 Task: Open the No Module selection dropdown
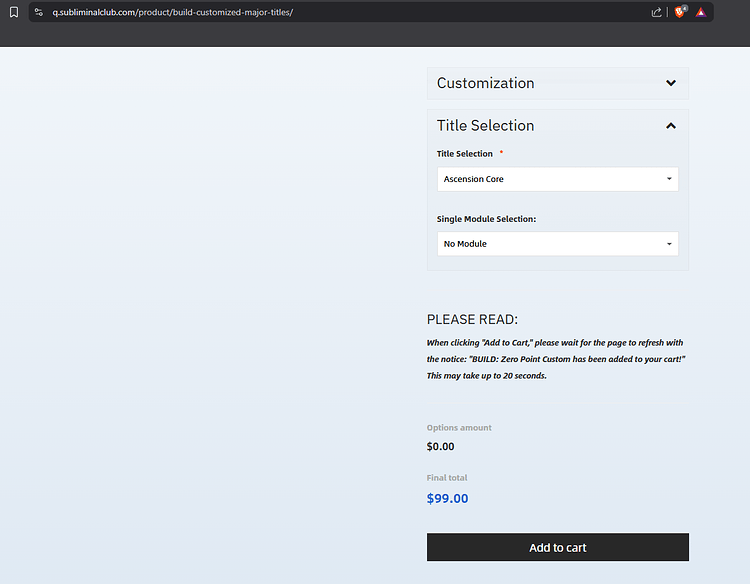click(550, 244)
